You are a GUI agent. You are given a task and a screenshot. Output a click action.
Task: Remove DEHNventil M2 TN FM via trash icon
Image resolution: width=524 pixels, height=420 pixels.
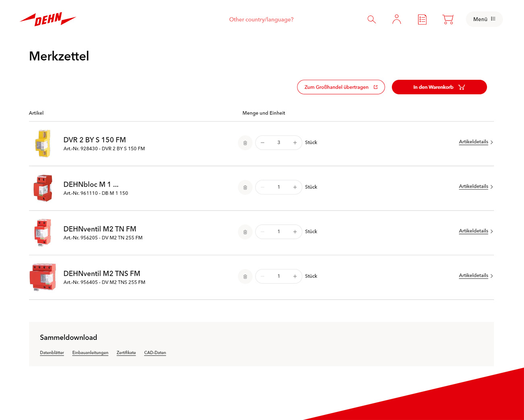245,232
